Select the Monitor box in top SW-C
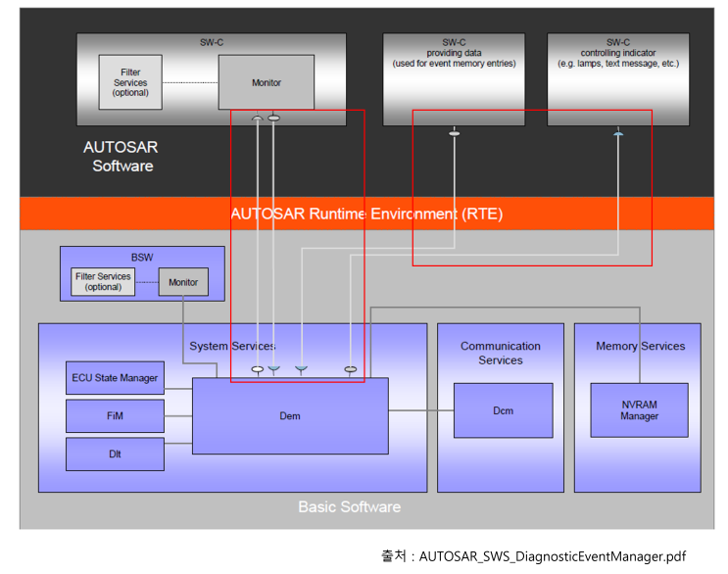 tap(266, 82)
